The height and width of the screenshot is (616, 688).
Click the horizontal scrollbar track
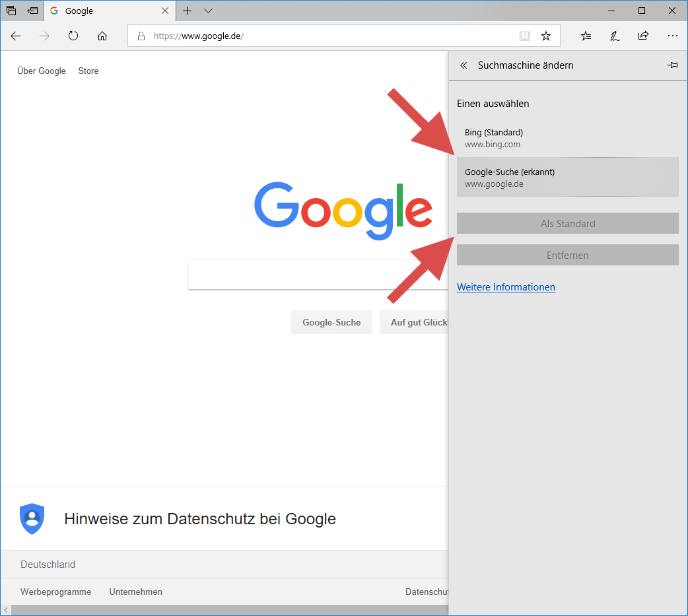(x=230, y=610)
